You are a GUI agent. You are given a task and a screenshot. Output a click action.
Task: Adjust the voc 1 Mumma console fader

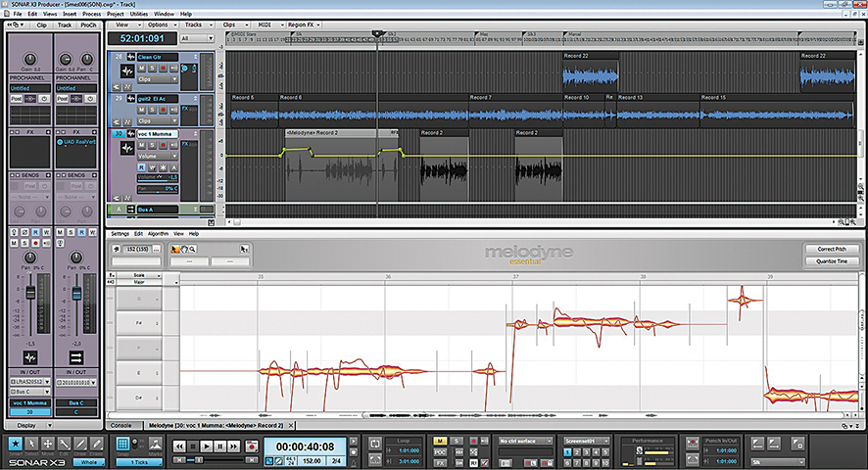pos(30,293)
